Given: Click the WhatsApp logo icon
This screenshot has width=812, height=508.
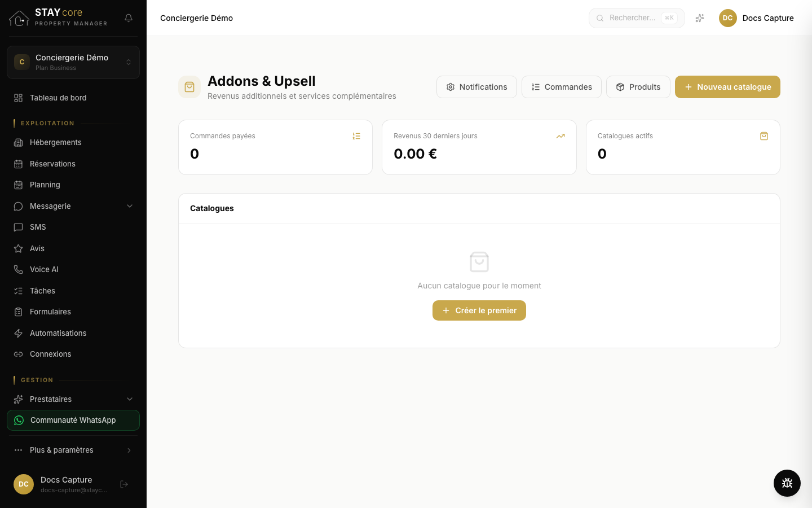Looking at the screenshot, I should point(19,420).
